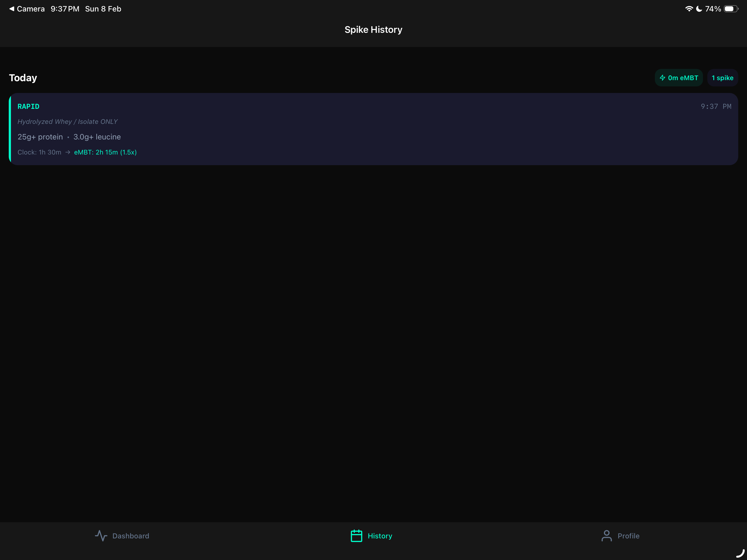Tap 'eMBT: 2h 15m (1.5x)' text
This screenshot has width=747, height=560.
(105, 152)
